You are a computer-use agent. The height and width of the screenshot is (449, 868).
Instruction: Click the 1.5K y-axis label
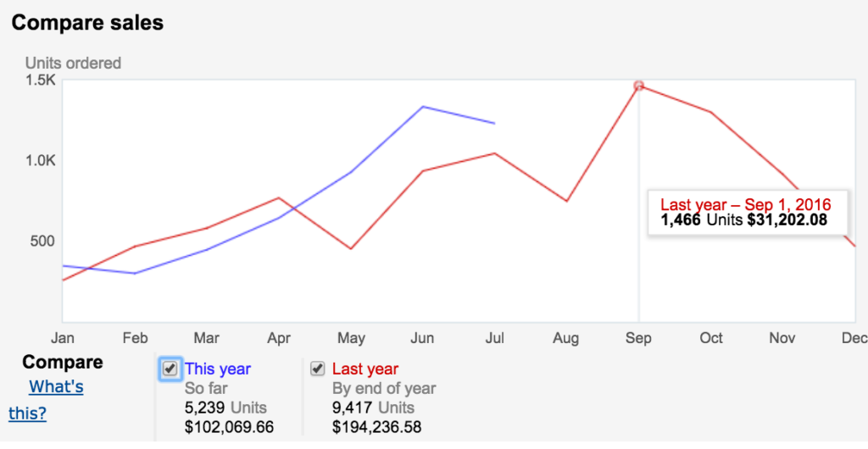coord(39,80)
